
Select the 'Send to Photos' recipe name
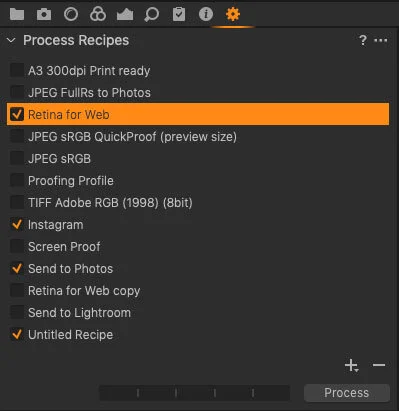click(70, 269)
